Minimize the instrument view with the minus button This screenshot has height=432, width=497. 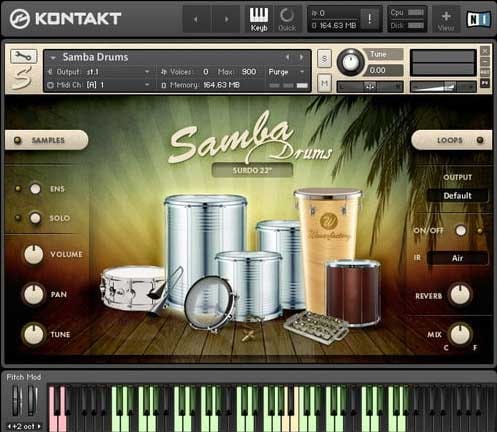point(485,62)
